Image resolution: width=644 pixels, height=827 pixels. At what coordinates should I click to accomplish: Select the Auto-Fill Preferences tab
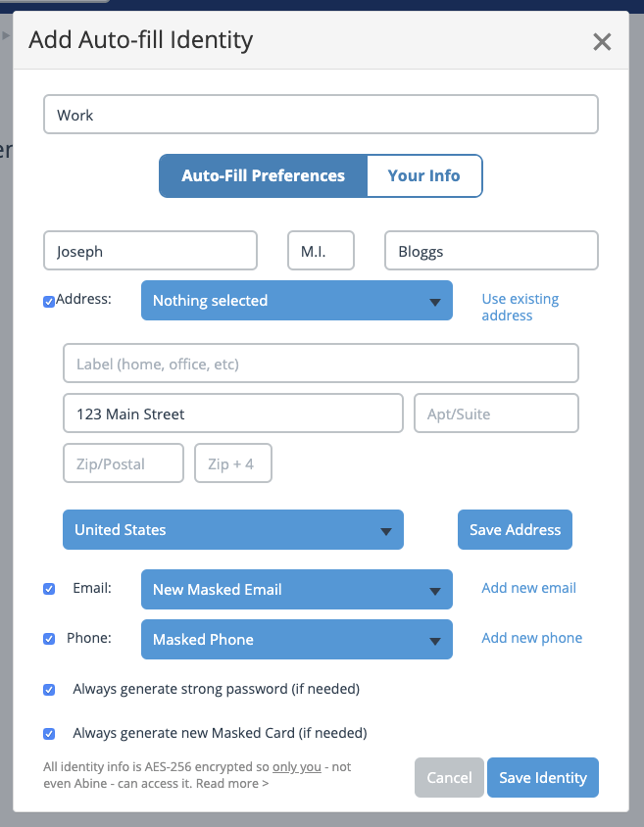click(263, 176)
